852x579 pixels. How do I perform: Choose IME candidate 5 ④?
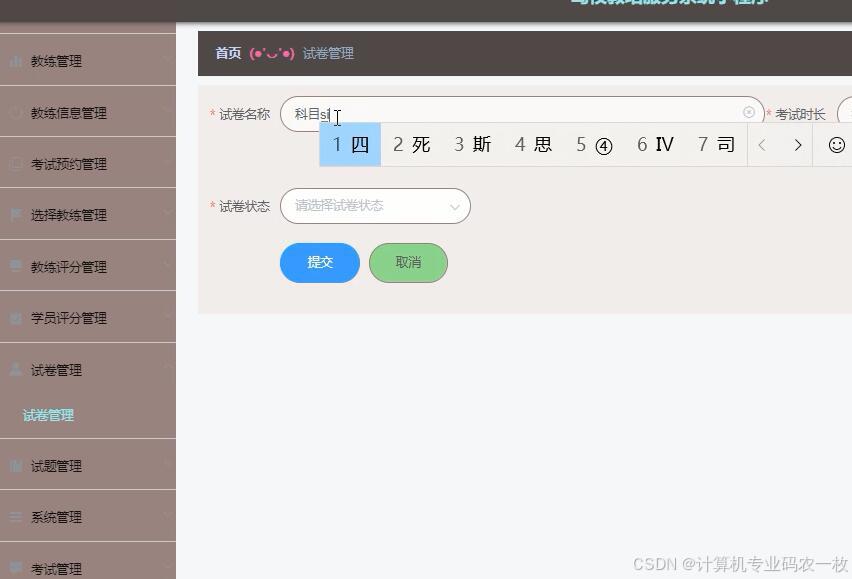point(594,144)
